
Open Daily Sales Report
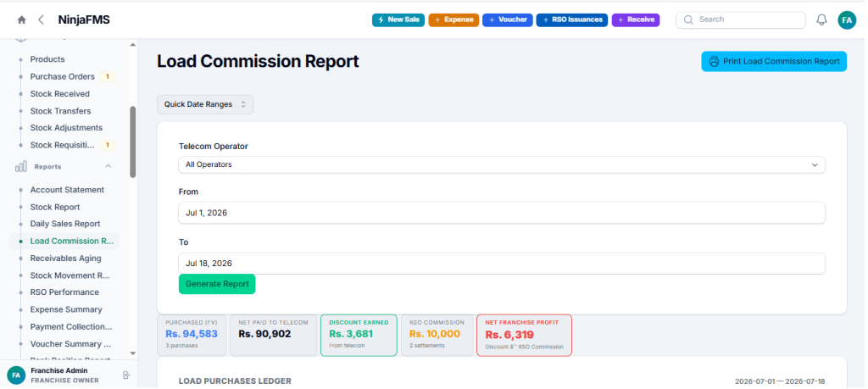pyautogui.click(x=65, y=224)
